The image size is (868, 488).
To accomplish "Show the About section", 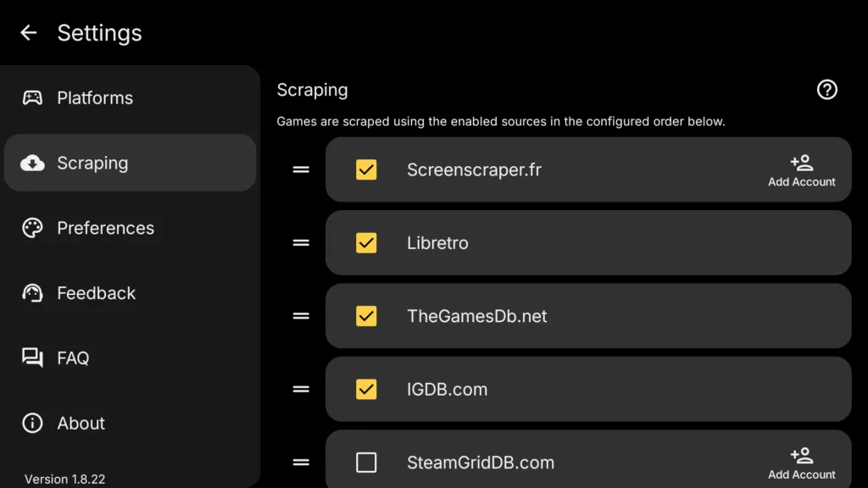I will 130,424.
